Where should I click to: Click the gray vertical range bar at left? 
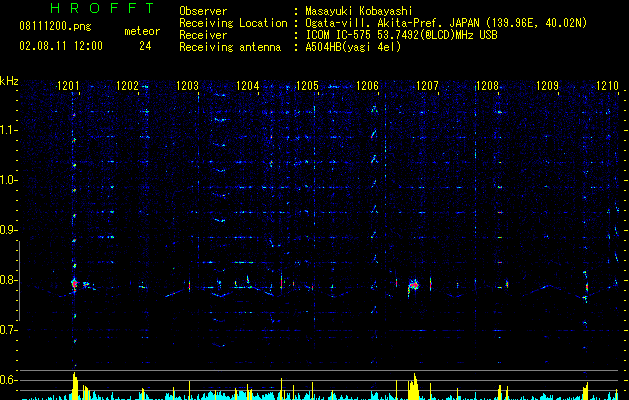click(x=19, y=280)
